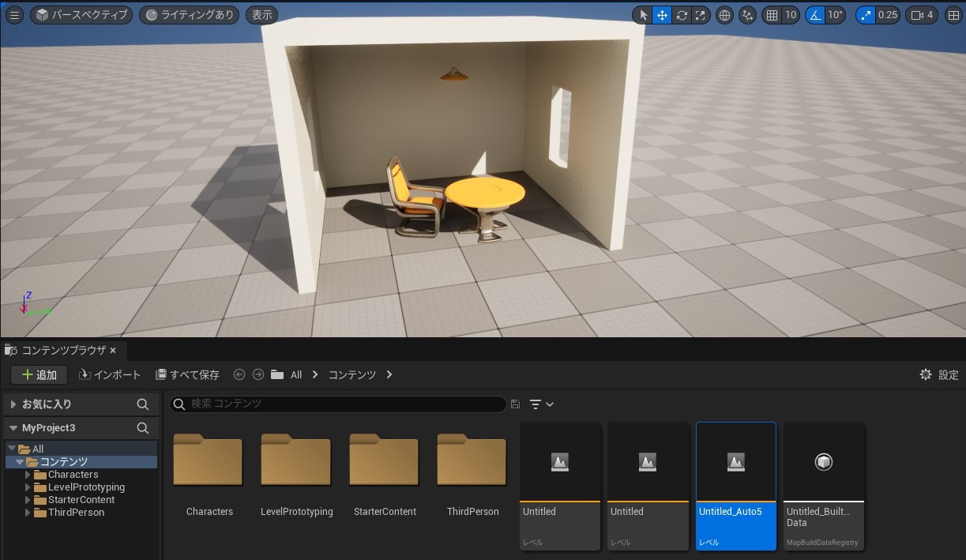
Task: Activate the Scale tool
Action: [x=700, y=14]
